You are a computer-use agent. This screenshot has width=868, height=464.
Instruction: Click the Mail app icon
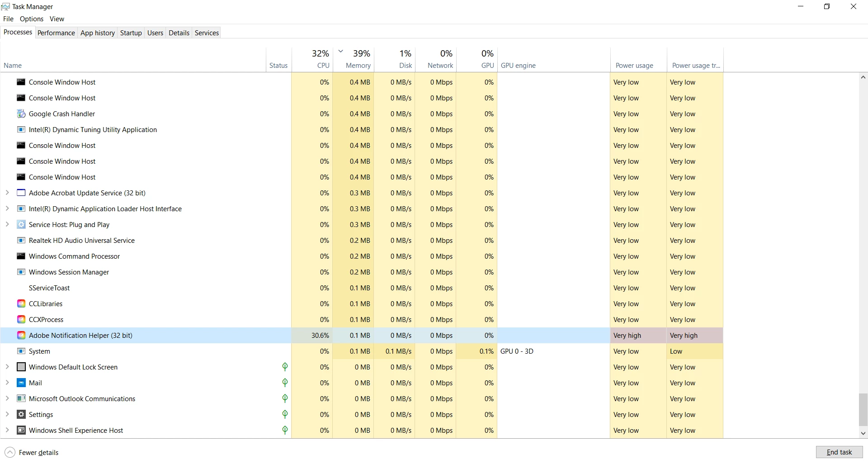[21, 383]
